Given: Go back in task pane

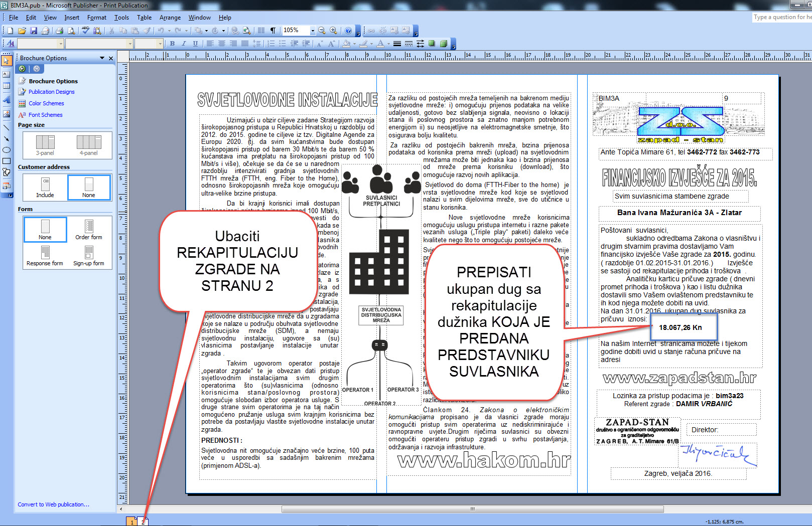Looking at the screenshot, I should click(22, 69).
